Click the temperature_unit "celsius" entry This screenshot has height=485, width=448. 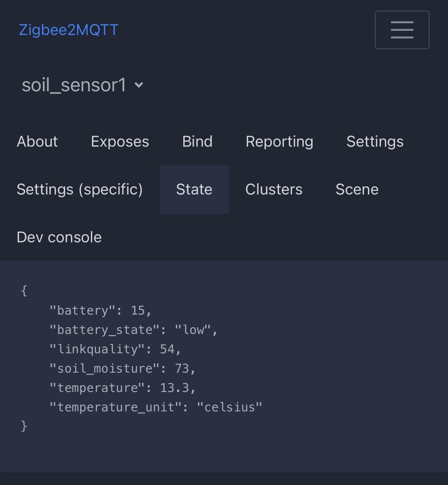156,407
